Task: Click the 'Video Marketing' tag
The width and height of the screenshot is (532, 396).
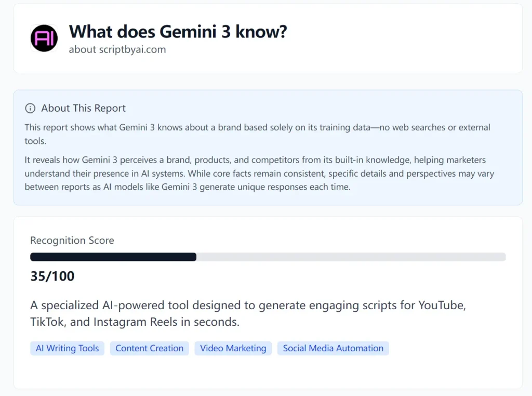Action: 233,348
